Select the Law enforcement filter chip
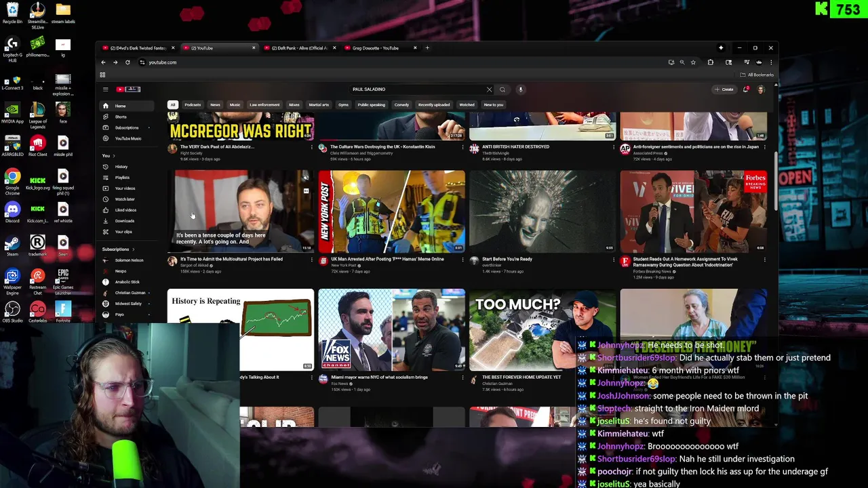Screen dimensions: 868x488 (x=264, y=105)
